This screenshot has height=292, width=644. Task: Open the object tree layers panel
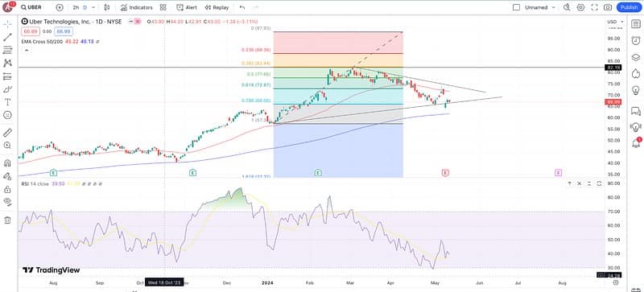[636, 57]
